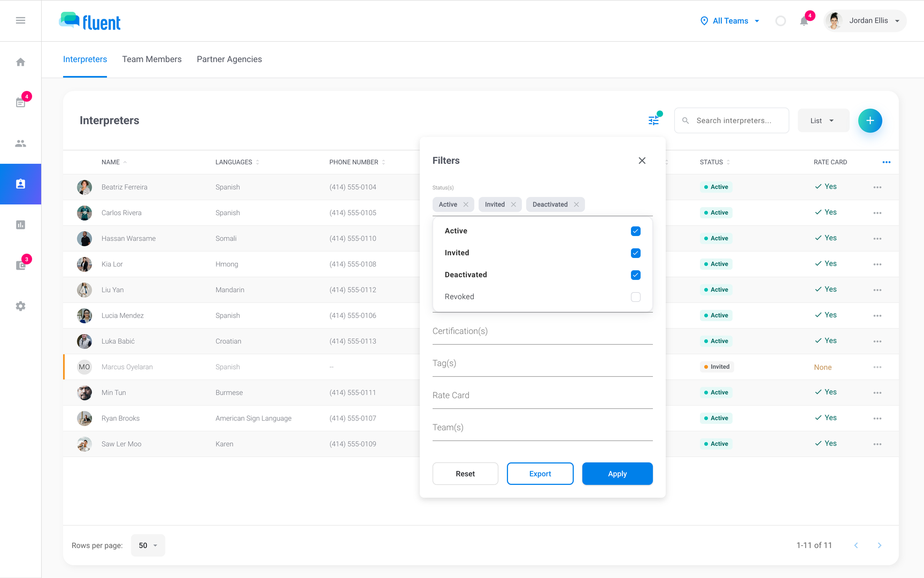Click the Search interpreters input field
Screen dimensions: 924x578
[731, 120]
